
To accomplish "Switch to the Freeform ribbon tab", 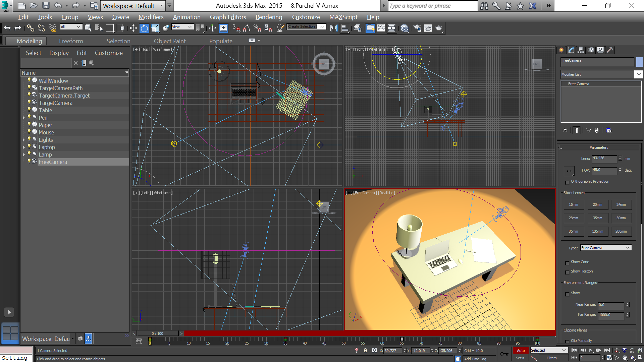I will point(71,41).
